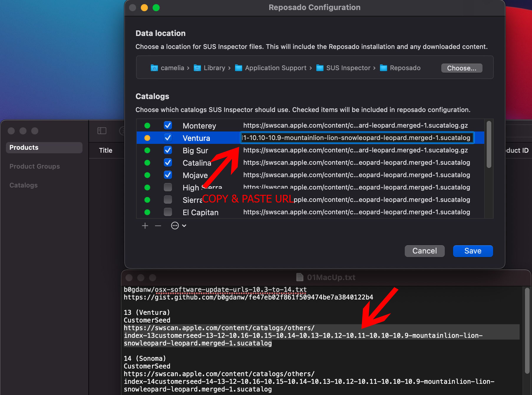Select the Monterey catalog name
532x395 pixels.
click(x=199, y=126)
